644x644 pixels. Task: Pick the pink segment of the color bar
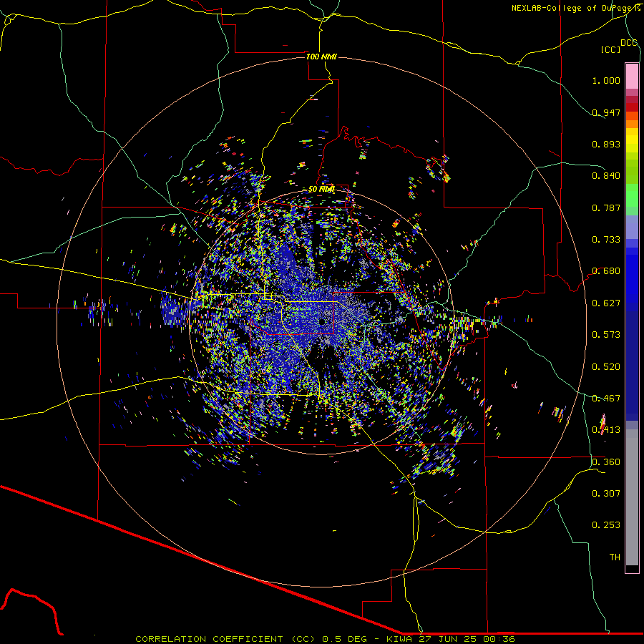point(632,77)
